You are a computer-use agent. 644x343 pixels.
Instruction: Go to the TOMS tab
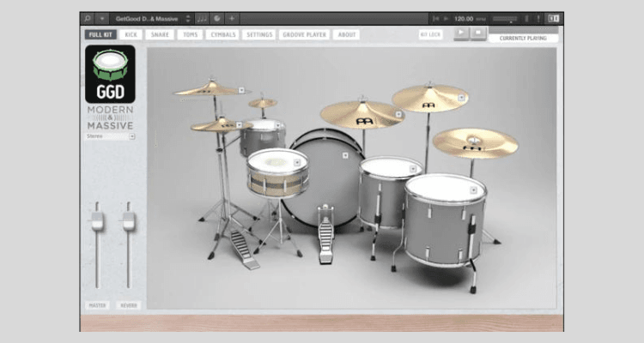(190, 34)
